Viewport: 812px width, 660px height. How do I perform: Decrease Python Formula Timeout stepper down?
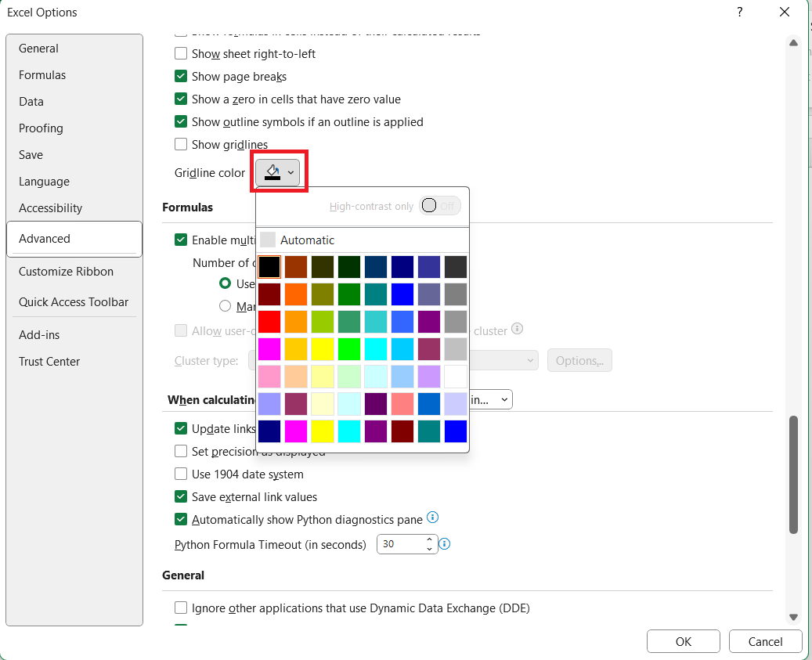point(429,549)
